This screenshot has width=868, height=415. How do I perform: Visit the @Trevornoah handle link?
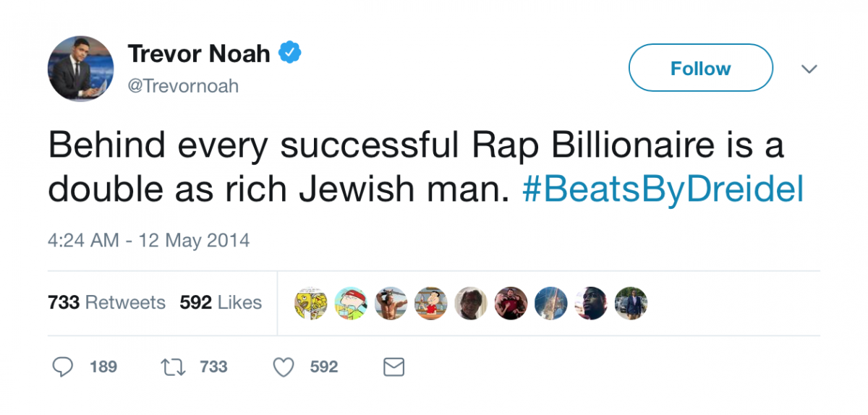coord(183,87)
